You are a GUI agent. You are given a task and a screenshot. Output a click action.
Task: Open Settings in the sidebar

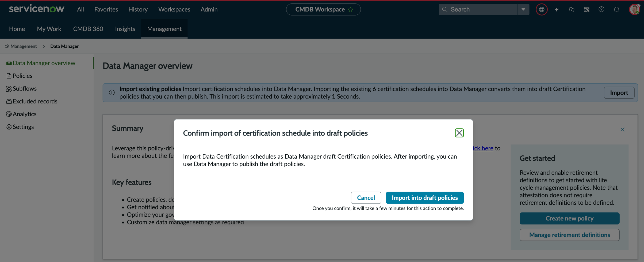[23, 127]
